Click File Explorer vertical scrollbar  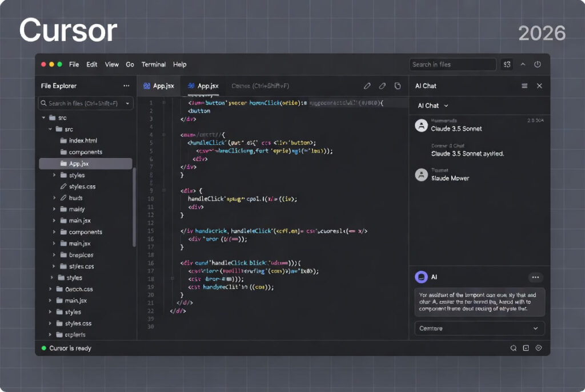pyautogui.click(x=134, y=207)
